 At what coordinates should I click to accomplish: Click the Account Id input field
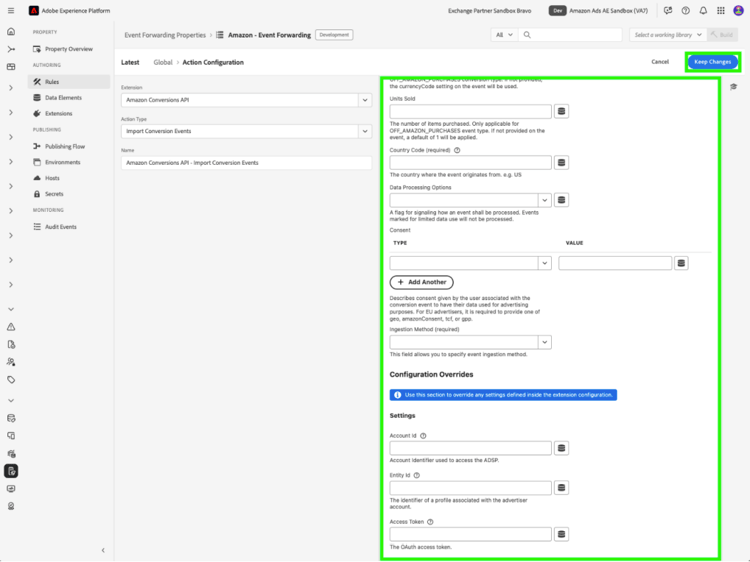pyautogui.click(x=471, y=448)
